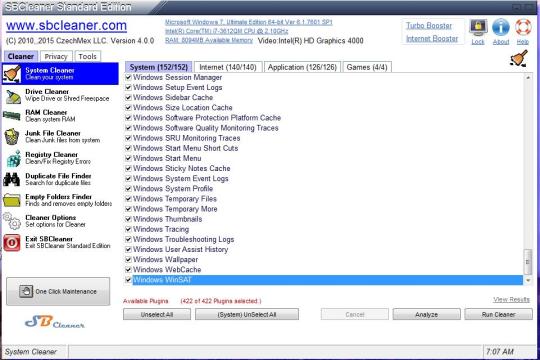Click the red Exit SBCleaner power icon
The height and width of the screenshot is (360, 540).
(x=12, y=243)
